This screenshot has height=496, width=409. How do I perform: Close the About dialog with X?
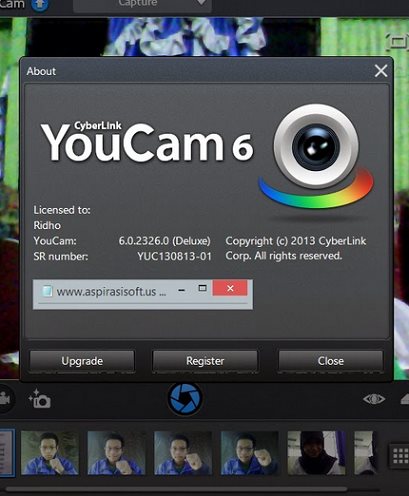381,71
